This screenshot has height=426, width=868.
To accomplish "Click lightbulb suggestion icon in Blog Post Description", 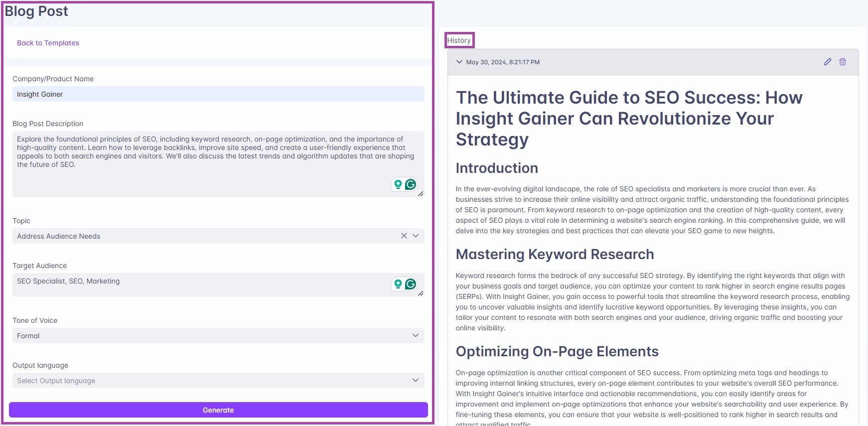I will pyautogui.click(x=398, y=184).
